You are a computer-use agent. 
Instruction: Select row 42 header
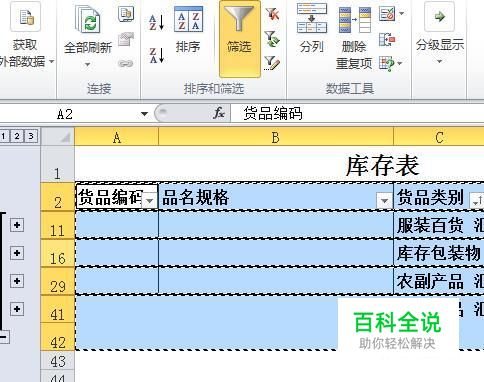coord(57,337)
